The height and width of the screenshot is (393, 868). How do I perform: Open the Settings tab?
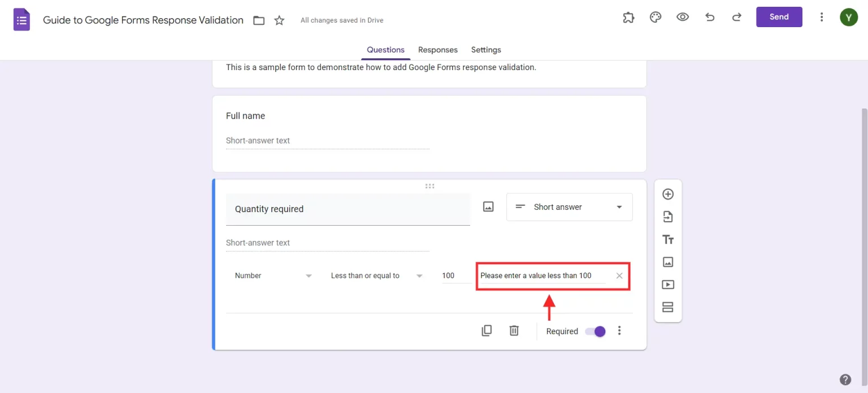(x=486, y=50)
